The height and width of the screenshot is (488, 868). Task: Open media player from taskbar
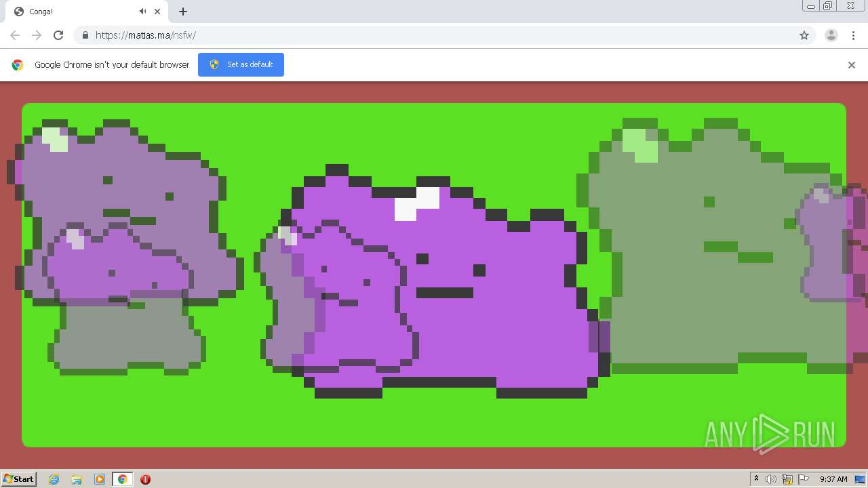pyautogui.click(x=100, y=479)
